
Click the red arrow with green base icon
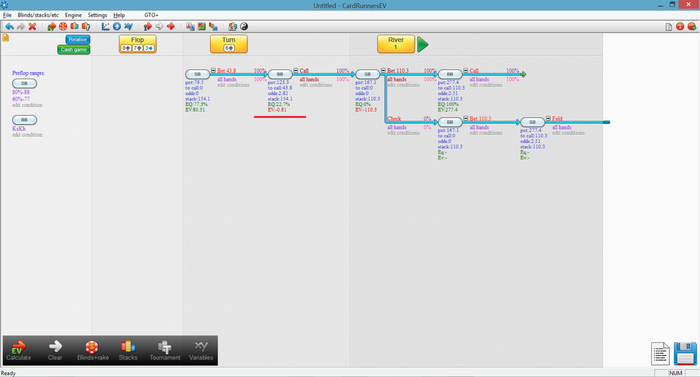[52, 26]
